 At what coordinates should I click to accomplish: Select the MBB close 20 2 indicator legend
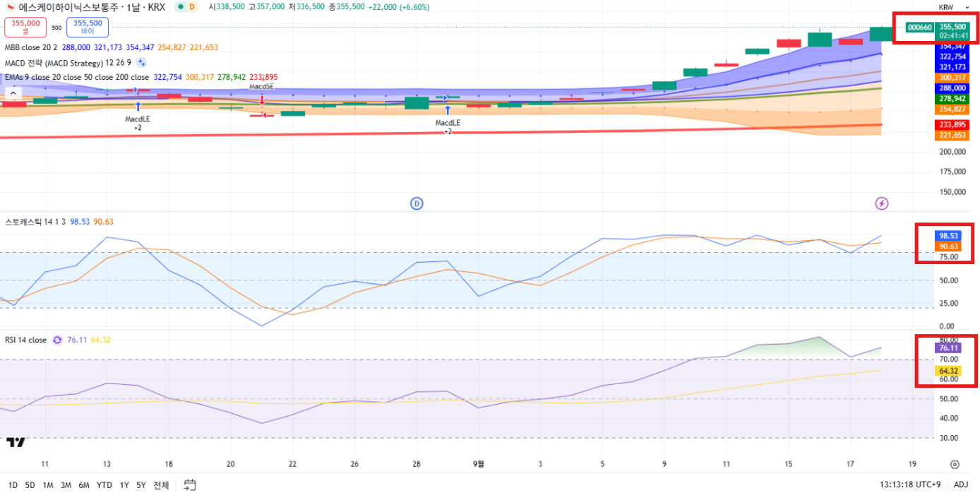point(31,47)
